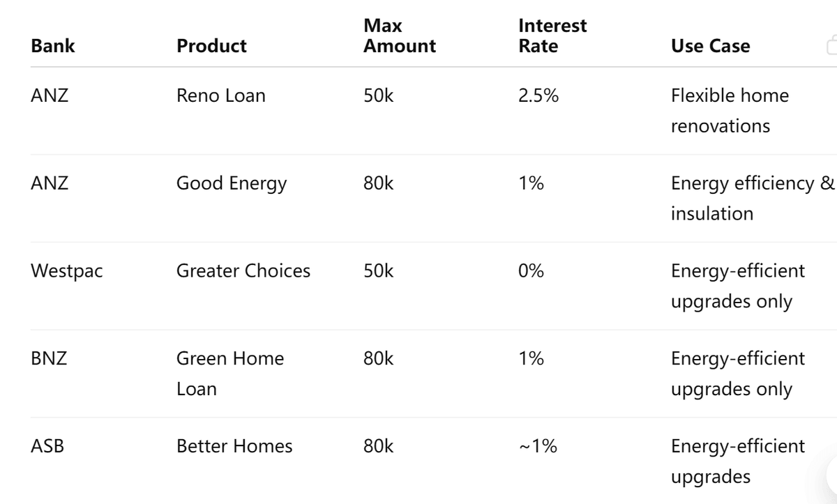Click the copy table icon beside Use Case

click(831, 46)
